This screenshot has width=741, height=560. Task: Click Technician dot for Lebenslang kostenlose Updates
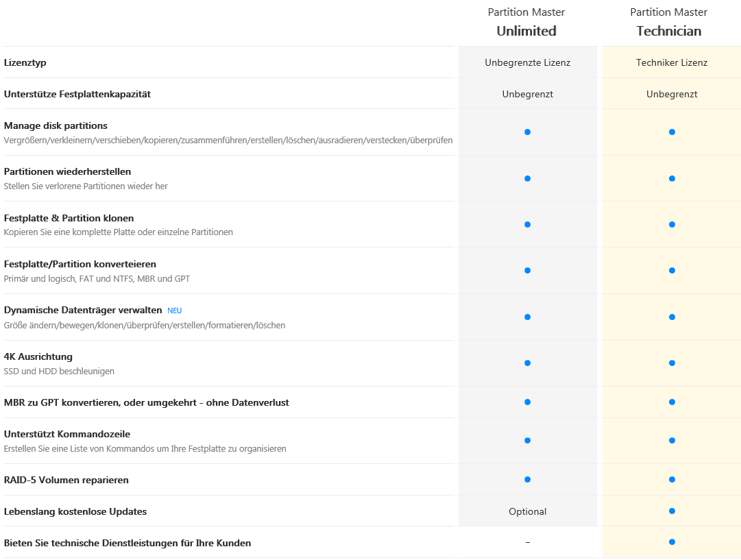672,511
